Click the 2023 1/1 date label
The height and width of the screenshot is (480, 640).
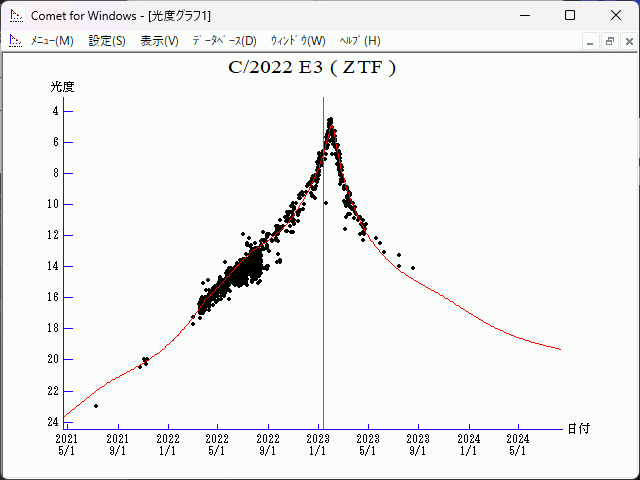(318, 445)
